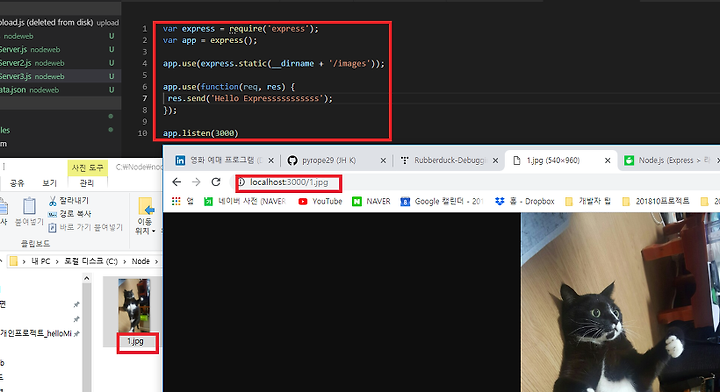Open data.json in the VS Code file list

pos(60,90)
